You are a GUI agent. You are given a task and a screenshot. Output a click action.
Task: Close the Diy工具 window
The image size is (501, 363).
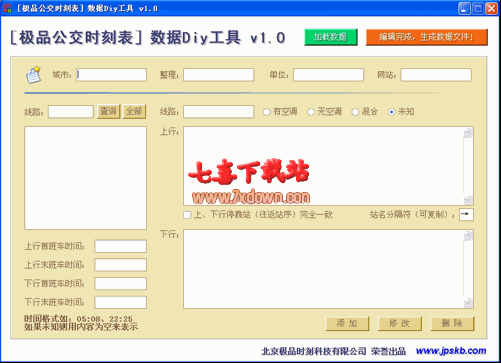(491, 8)
